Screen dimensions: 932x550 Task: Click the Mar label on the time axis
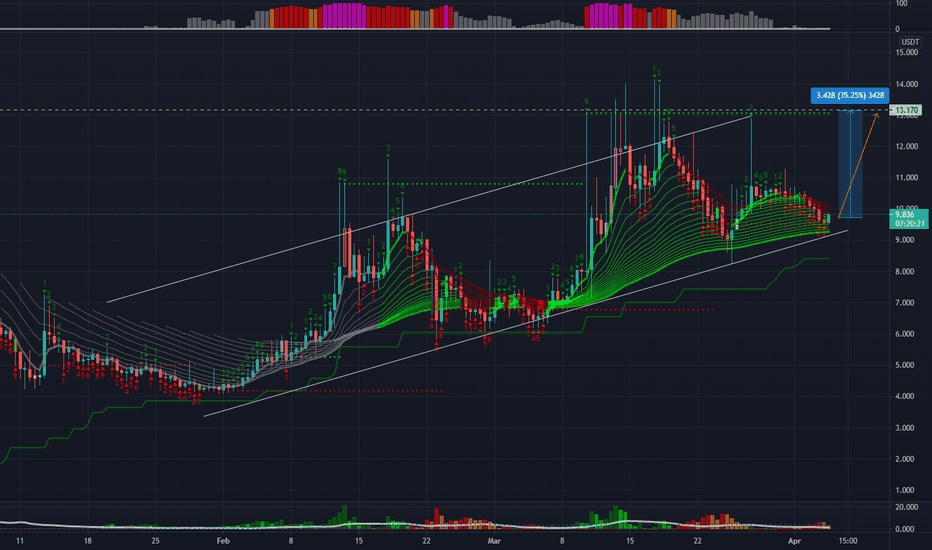[x=494, y=541]
